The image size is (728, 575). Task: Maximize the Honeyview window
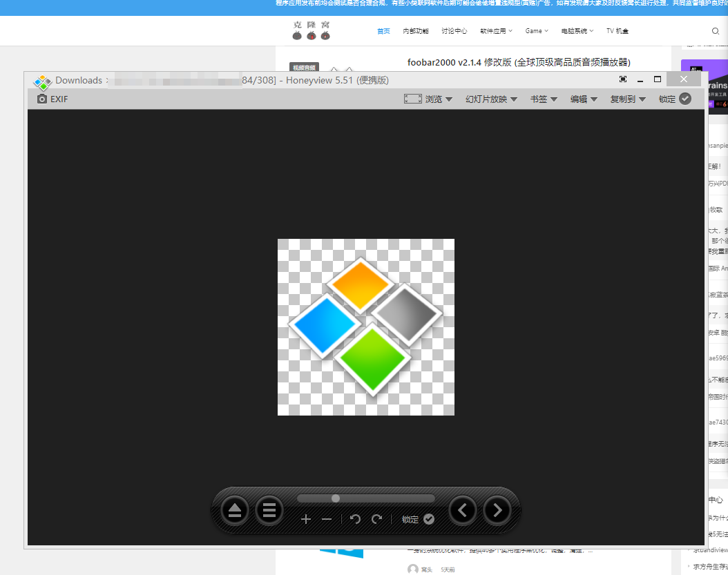[658, 79]
